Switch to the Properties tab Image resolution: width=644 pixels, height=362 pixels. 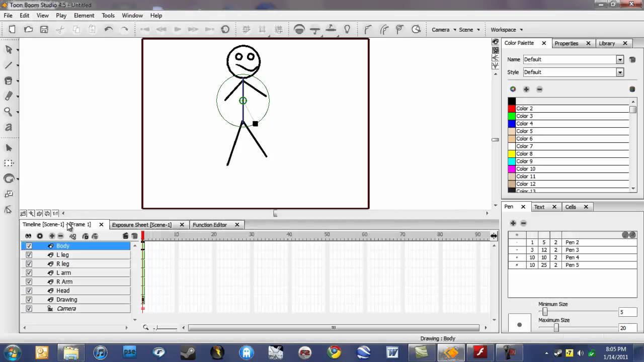coord(567,43)
